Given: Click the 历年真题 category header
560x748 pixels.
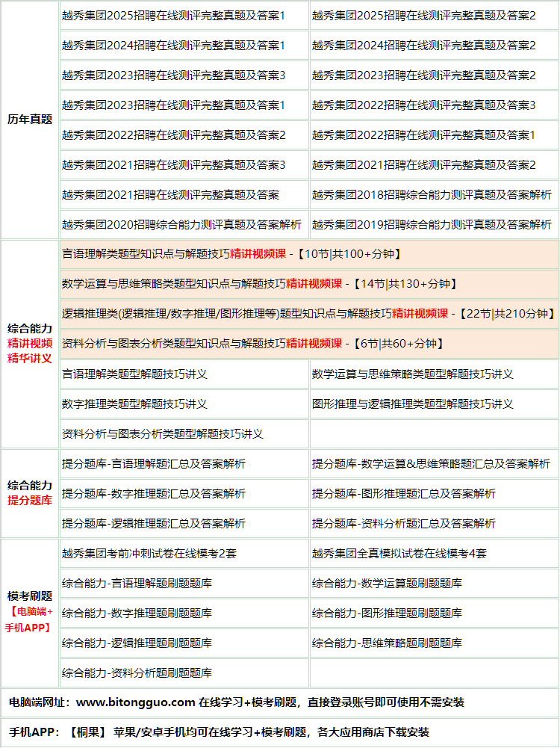Looking at the screenshot, I should pos(30,120).
